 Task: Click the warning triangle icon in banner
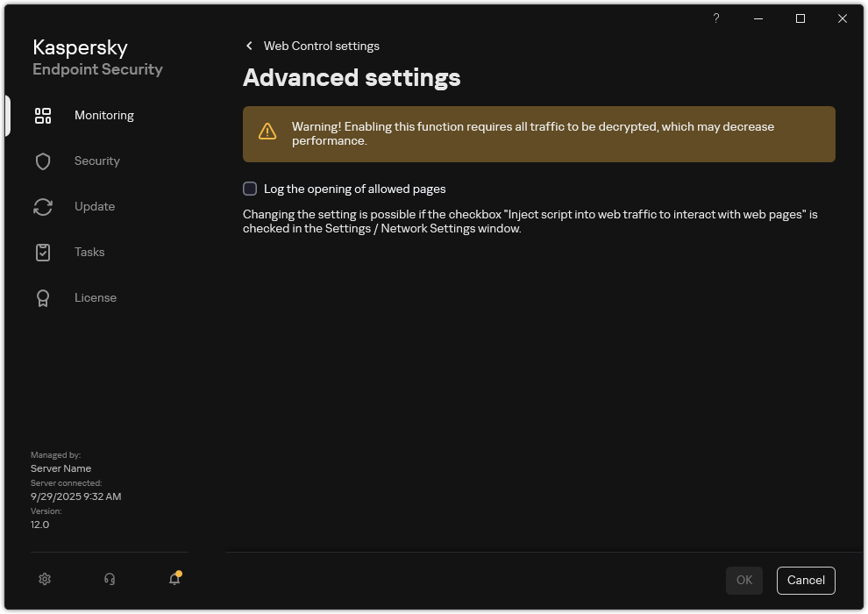click(267, 130)
